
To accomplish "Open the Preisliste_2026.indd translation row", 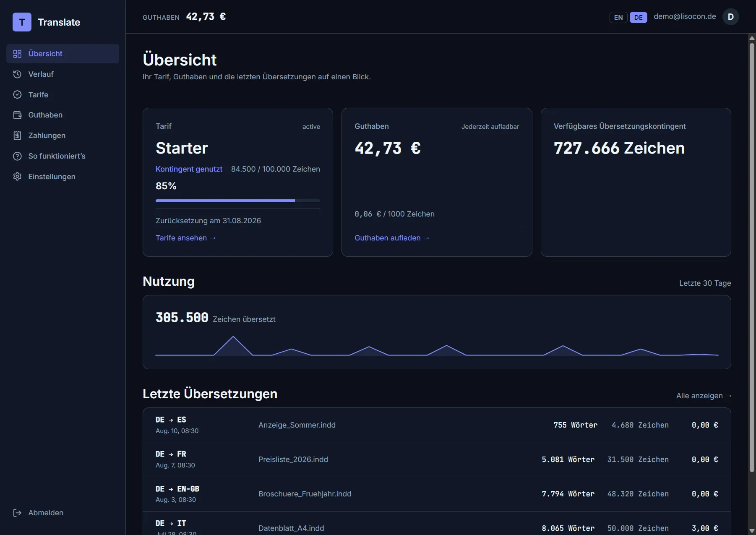I will 437,459.
